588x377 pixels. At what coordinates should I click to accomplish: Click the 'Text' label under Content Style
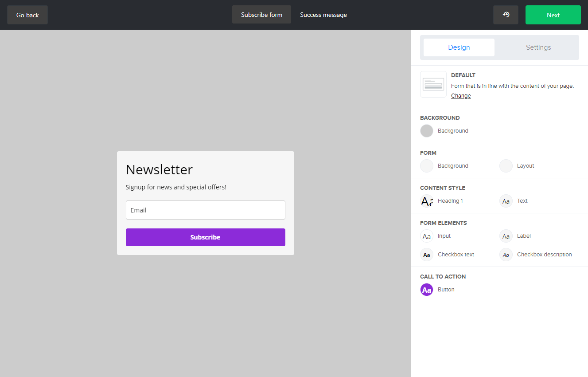(x=522, y=201)
